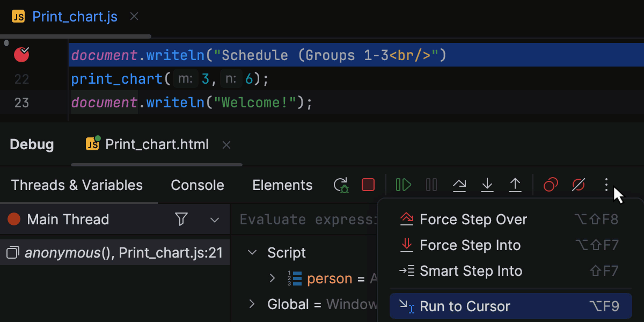Open the Main Thread dropdown

pos(215,219)
